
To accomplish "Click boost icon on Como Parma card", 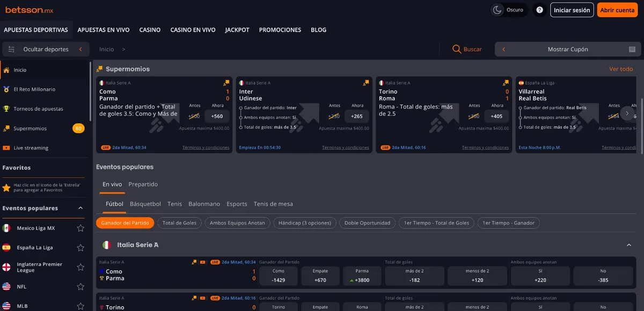I will [x=226, y=83].
